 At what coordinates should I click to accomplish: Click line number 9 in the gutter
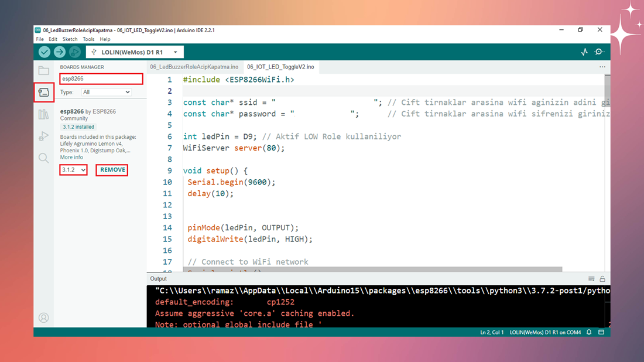coord(169,170)
